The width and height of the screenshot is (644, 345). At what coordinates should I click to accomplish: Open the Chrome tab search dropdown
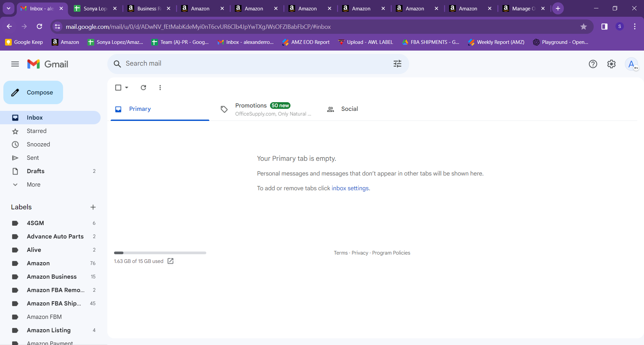tap(8, 8)
